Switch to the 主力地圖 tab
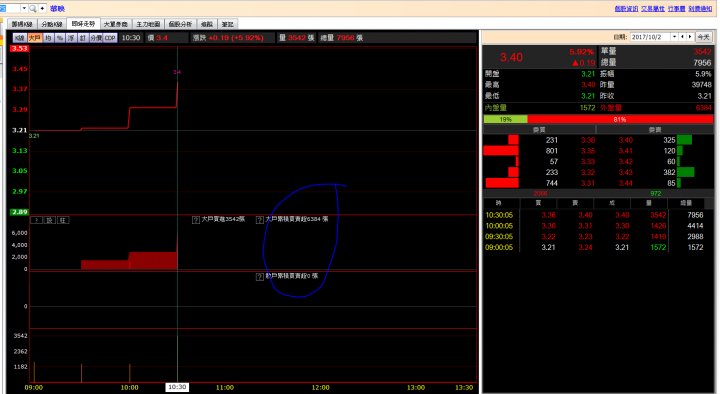Viewport: 720px width, 394px height. [x=148, y=24]
